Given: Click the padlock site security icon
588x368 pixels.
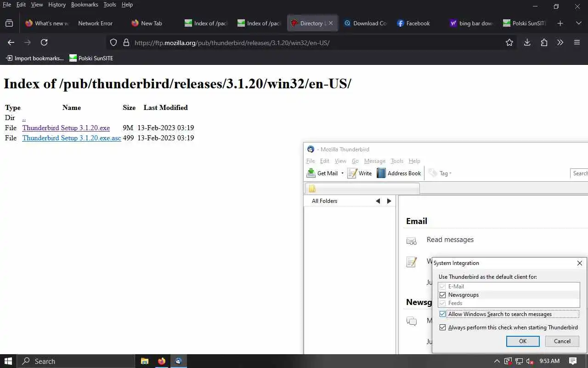Looking at the screenshot, I should [x=126, y=43].
